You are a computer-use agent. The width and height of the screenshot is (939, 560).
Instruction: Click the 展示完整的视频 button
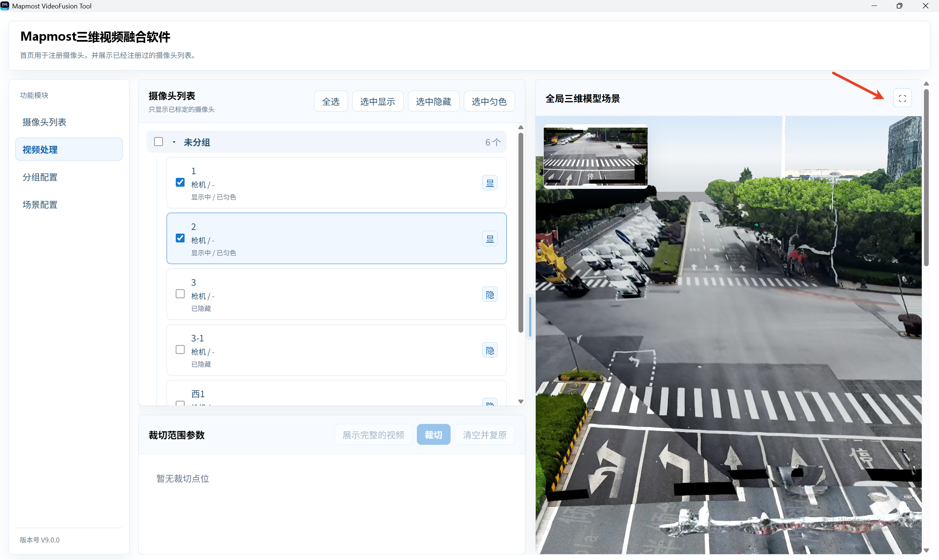373,435
